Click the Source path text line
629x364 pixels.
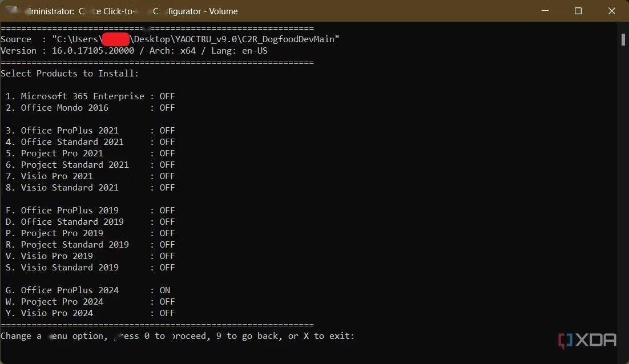coord(170,39)
